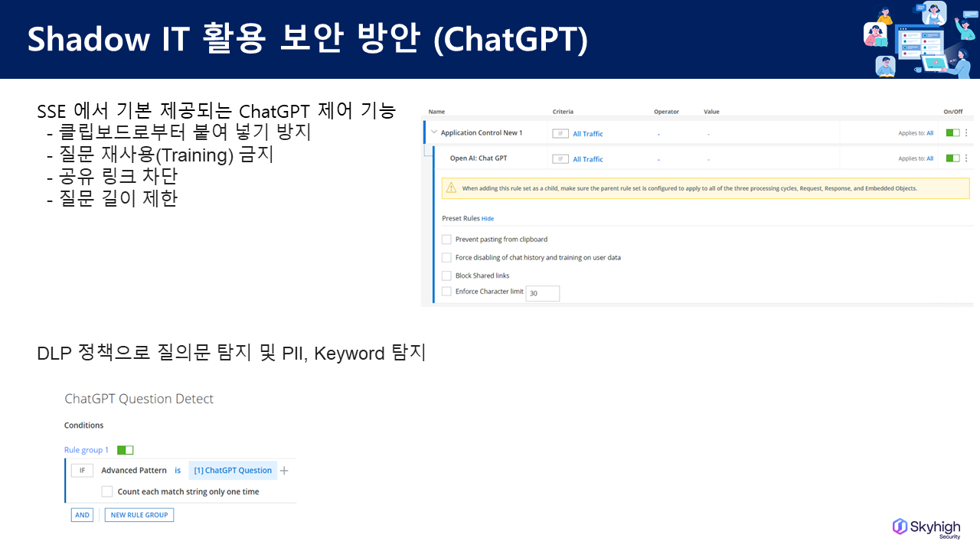
Task: Enable Prevent pasting from clipboard
Action: pyautogui.click(x=447, y=240)
